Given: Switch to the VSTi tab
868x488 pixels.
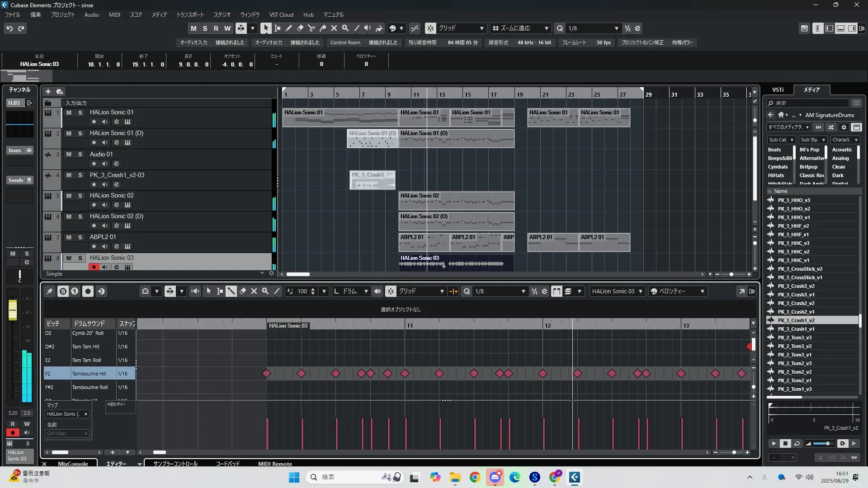Looking at the screenshot, I should [778, 89].
